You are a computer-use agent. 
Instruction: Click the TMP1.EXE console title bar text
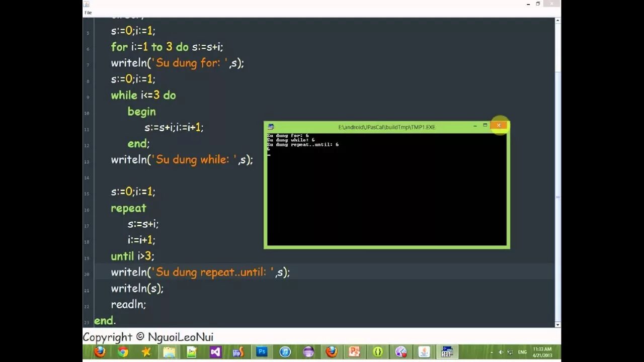tap(386, 127)
